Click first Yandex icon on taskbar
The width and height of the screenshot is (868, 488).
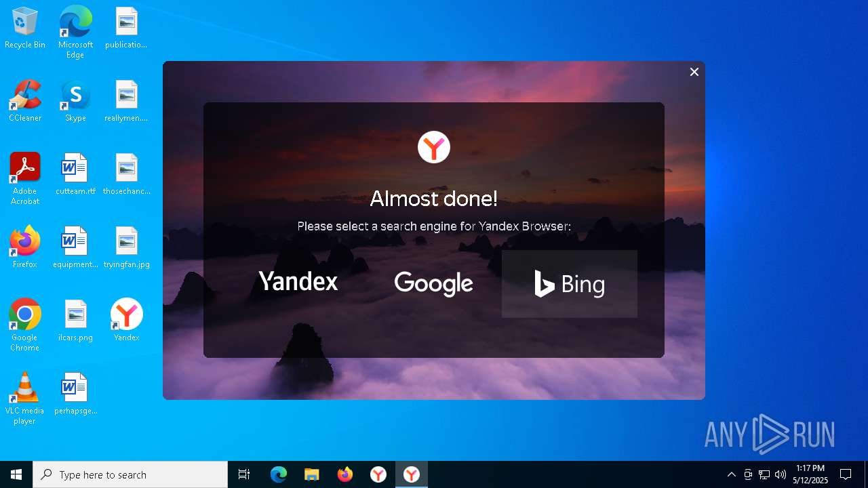click(378, 474)
